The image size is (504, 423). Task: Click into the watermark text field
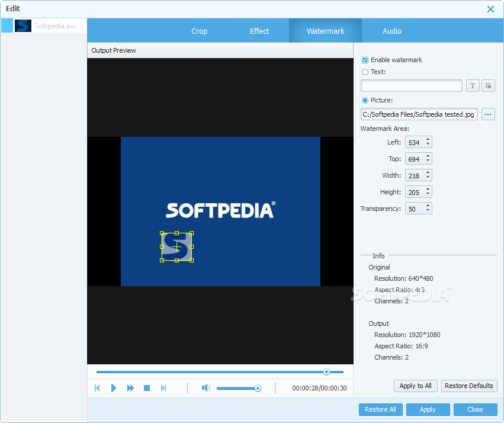(412, 86)
